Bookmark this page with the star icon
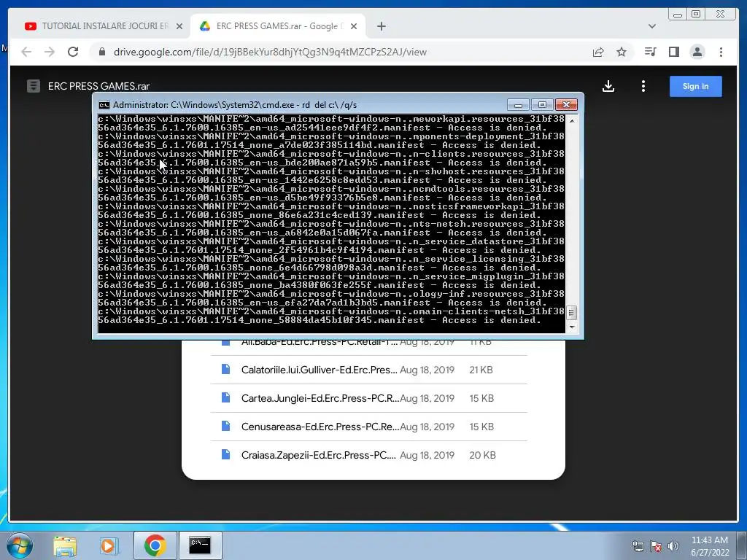 [x=622, y=52]
